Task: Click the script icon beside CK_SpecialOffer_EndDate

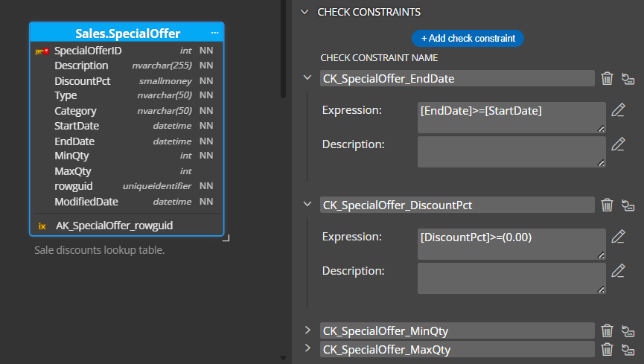Action: pyautogui.click(x=628, y=78)
